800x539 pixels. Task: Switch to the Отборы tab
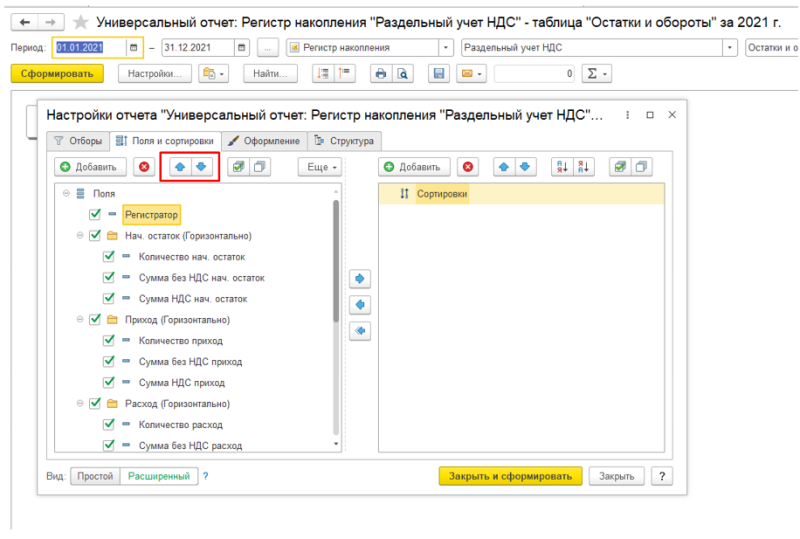tap(78, 141)
